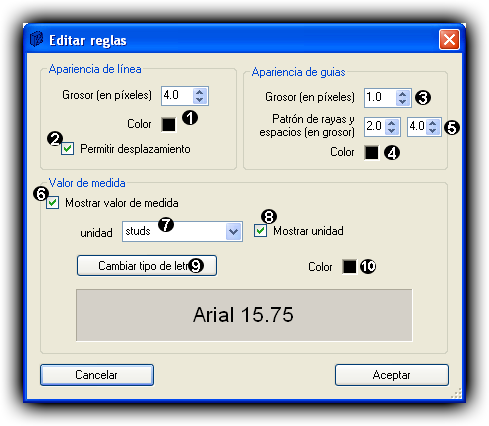
Task: Uncheck Mostrar valor de medida
Action: tap(52, 203)
